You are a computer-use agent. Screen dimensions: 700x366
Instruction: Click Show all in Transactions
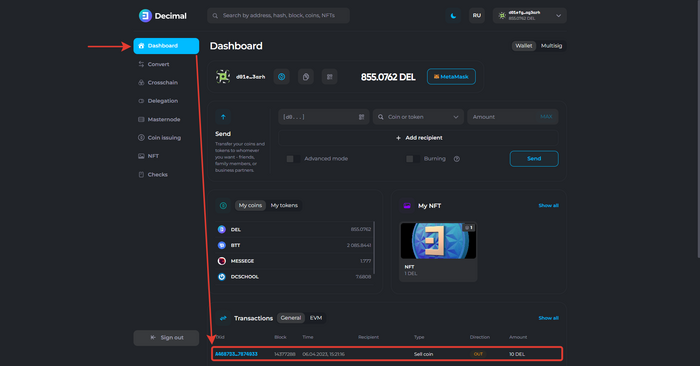point(548,318)
